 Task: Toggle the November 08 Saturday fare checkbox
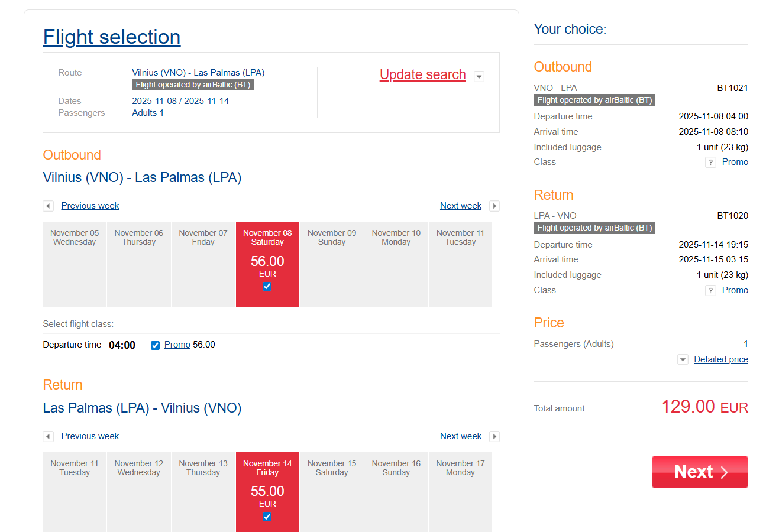tap(267, 287)
